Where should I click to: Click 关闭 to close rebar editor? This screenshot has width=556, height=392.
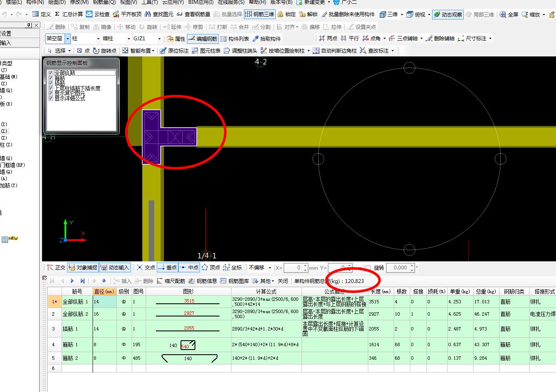pyautogui.click(x=283, y=281)
